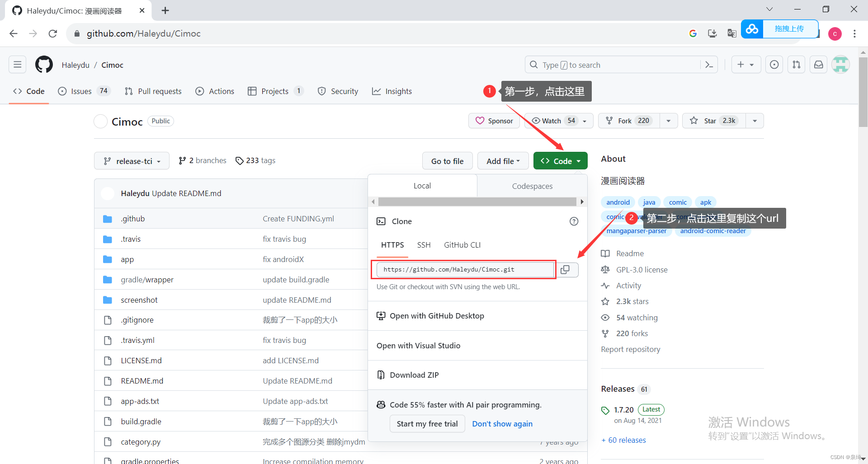Open the + 60 releases link

[x=623, y=440]
